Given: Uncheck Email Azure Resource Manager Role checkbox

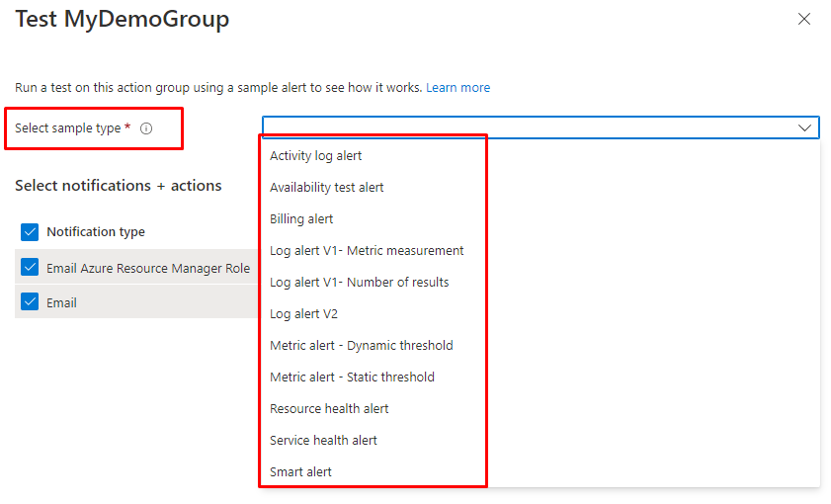Looking at the screenshot, I should pyautogui.click(x=30, y=268).
